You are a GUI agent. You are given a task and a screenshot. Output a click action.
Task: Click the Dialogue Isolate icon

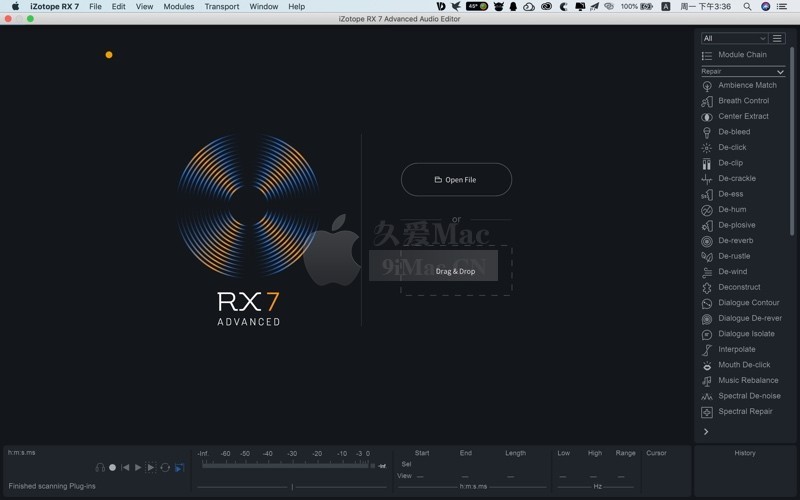point(707,335)
